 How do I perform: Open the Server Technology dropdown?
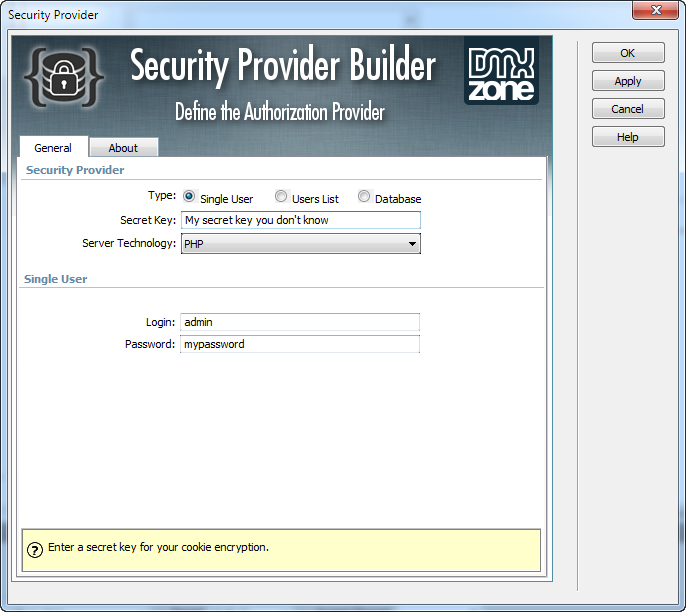point(301,244)
